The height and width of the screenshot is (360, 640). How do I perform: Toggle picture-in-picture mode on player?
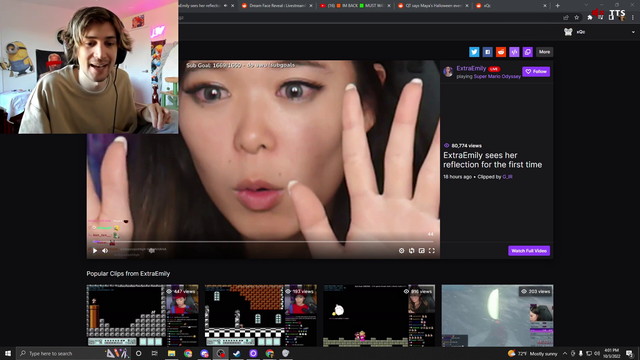click(x=422, y=251)
